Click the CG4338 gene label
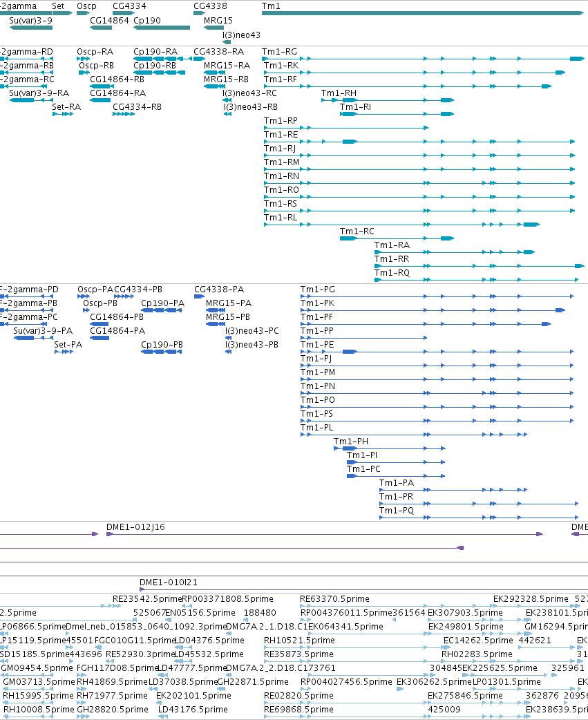 click(210, 6)
